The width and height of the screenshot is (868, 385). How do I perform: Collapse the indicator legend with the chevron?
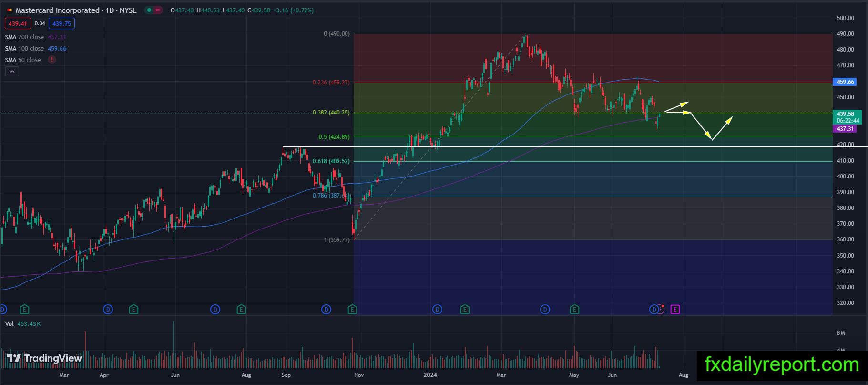(12, 72)
